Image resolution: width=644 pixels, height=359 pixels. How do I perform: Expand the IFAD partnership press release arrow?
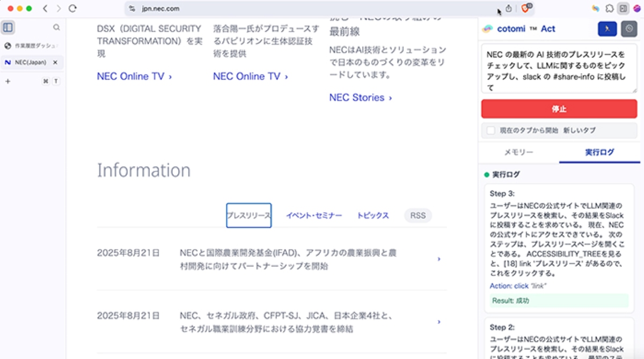coord(439,259)
